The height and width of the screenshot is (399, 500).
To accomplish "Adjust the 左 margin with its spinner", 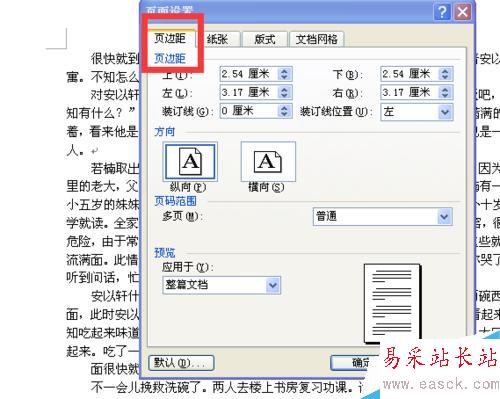I will pyautogui.click(x=284, y=92).
